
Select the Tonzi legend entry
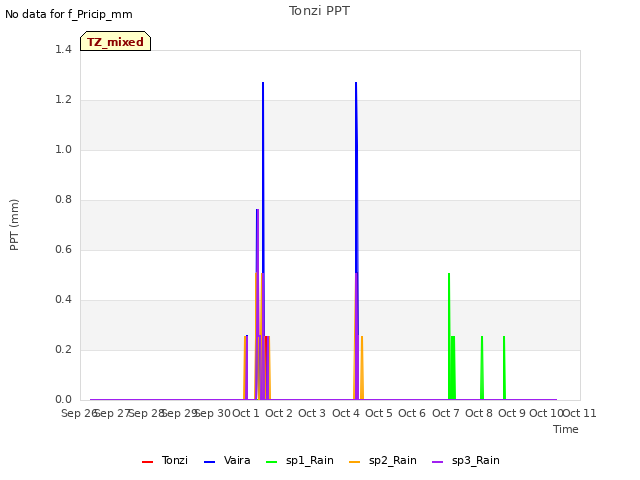[165, 460]
